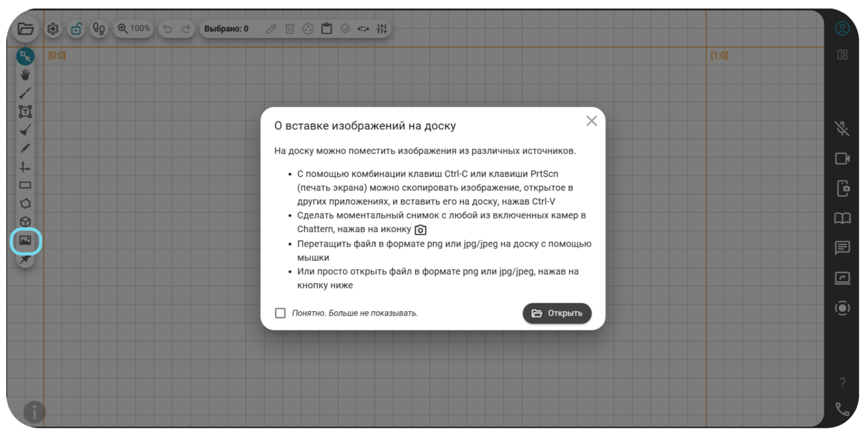The height and width of the screenshot is (436, 868).
Task: Select the pin tool
Action: pyautogui.click(x=25, y=259)
